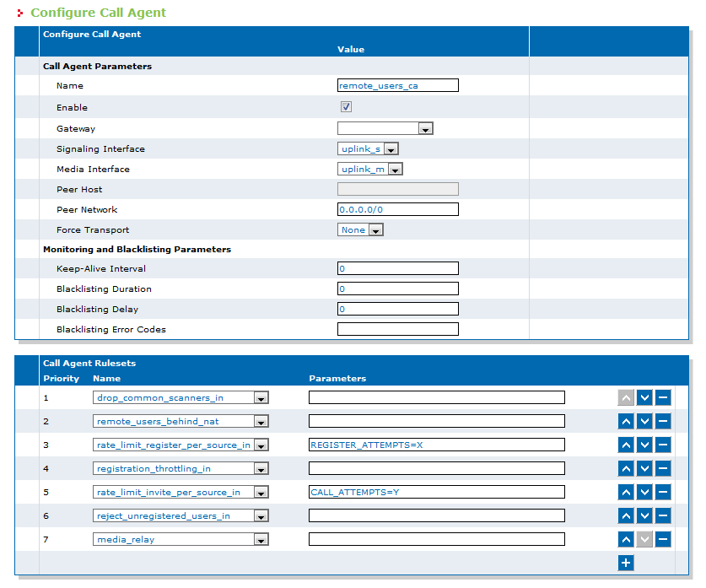Delete the registration_throttling_in ruleset row
This screenshot has height=588, width=706.
[x=663, y=468]
